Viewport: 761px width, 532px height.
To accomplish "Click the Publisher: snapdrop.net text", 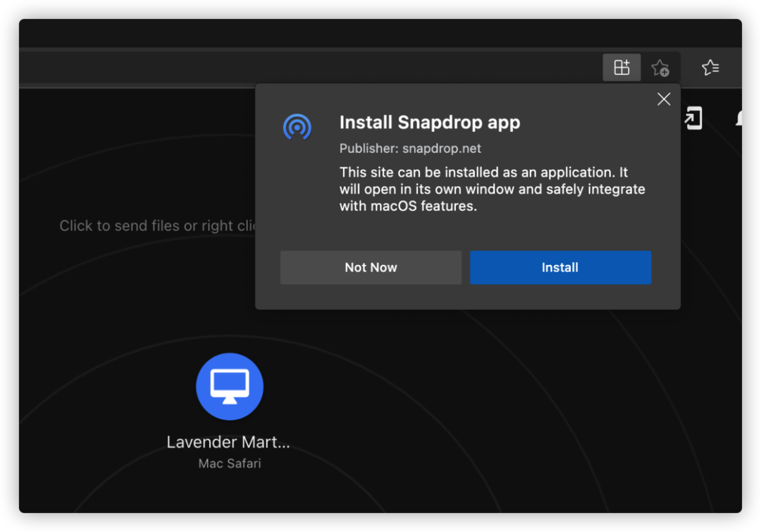I will 410,149.
